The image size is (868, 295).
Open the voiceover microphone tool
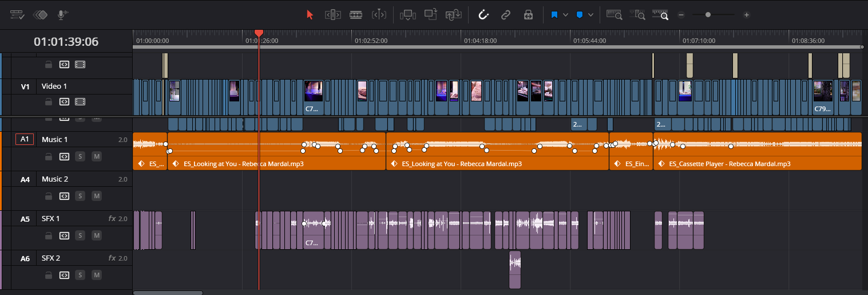click(62, 15)
